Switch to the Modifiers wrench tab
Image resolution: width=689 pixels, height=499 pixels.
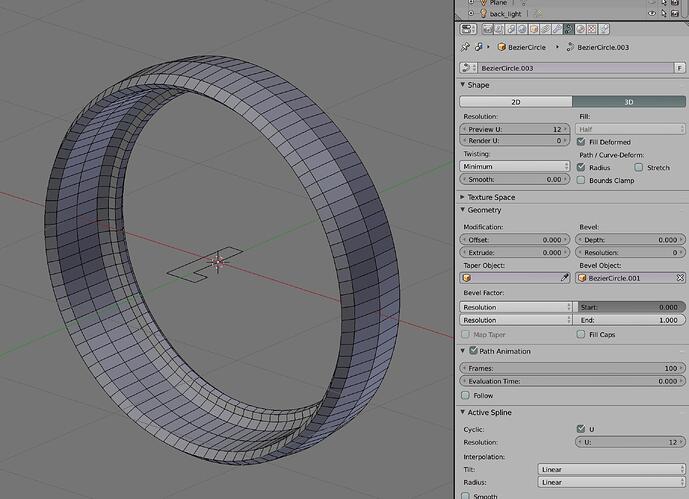coord(557,29)
